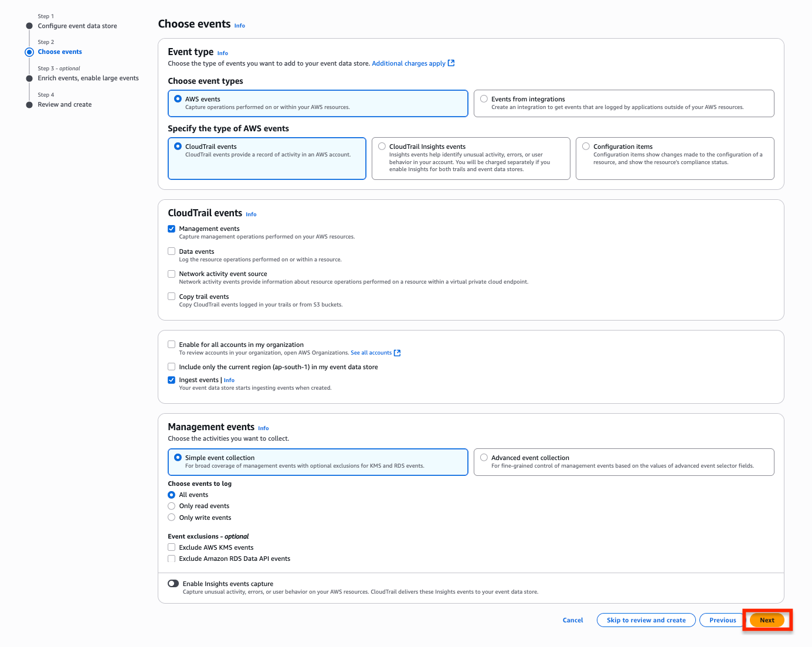Screen dimensions: 812x647
Task: Check "Exclude AWS KMS events"
Action: click(x=171, y=547)
